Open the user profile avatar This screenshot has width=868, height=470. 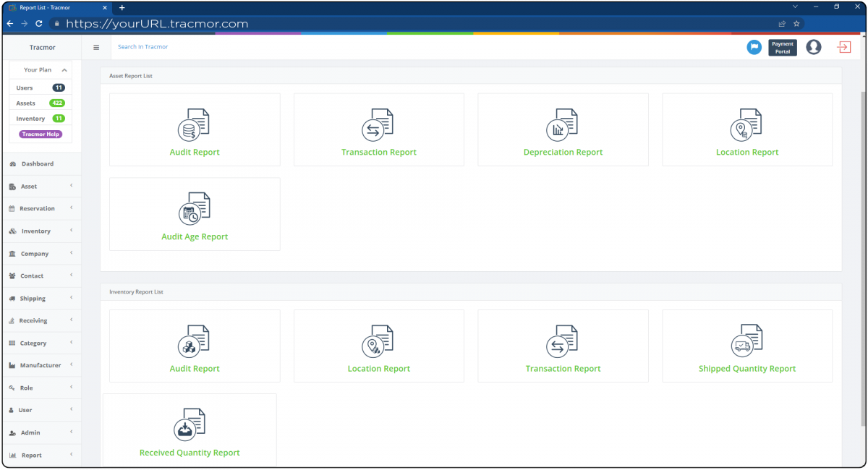[x=814, y=47]
